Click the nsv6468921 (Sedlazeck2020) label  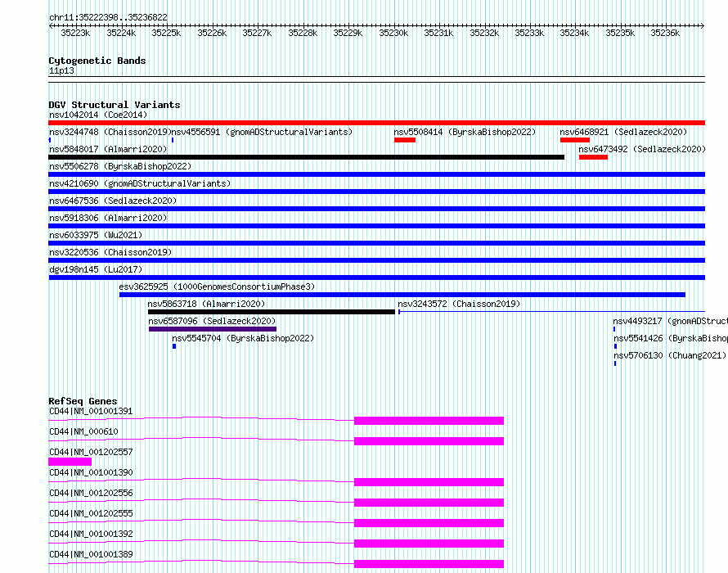click(623, 132)
